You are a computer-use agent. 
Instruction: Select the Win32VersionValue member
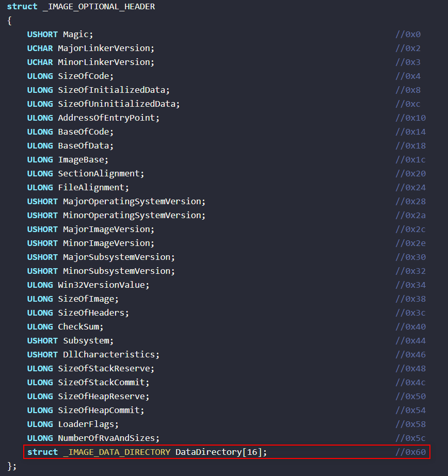pos(103,285)
